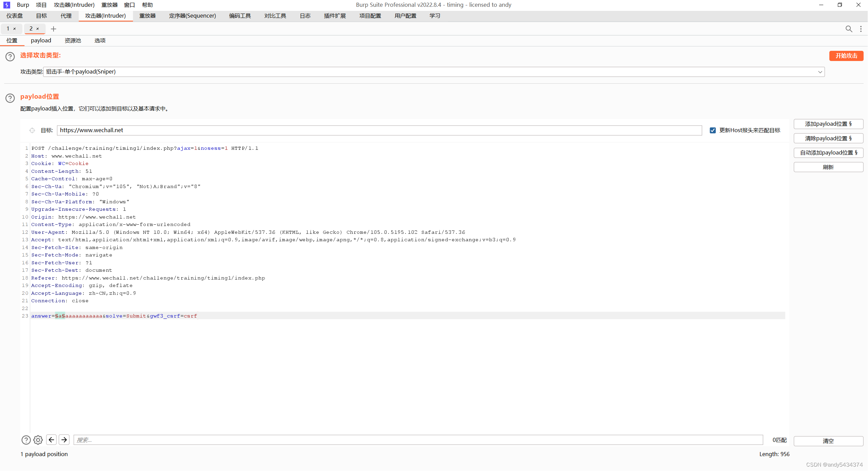Screen dimensions: 868x471
Task: Switch to the 日志 tab
Action: click(x=305, y=16)
